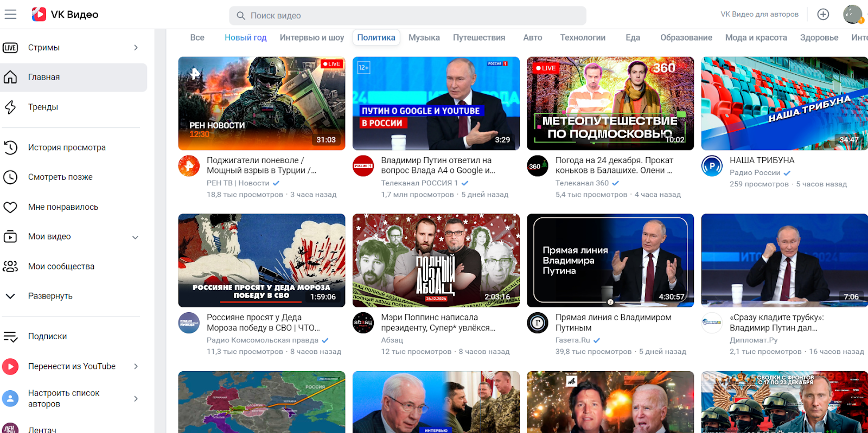The image size is (868, 433).
Task: Select the Образование category tab
Action: pyautogui.click(x=686, y=37)
